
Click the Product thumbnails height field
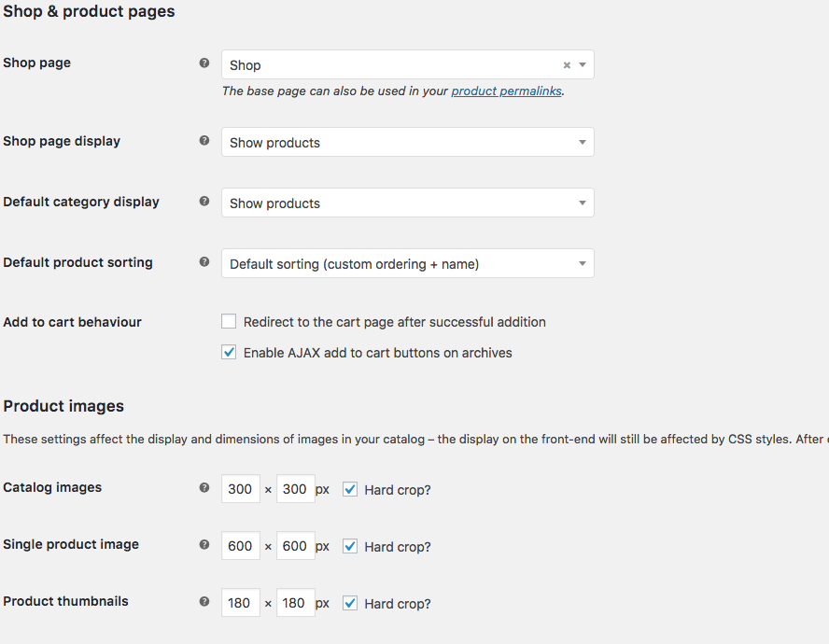click(x=296, y=602)
